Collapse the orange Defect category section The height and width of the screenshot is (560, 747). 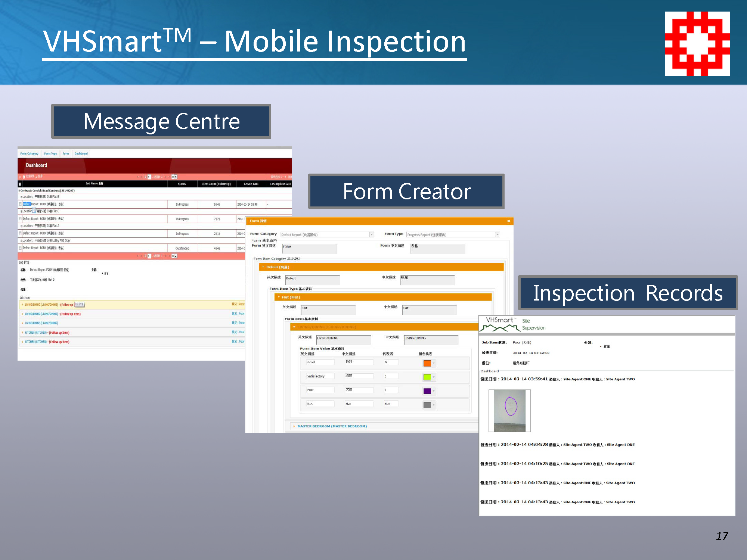tap(381, 267)
